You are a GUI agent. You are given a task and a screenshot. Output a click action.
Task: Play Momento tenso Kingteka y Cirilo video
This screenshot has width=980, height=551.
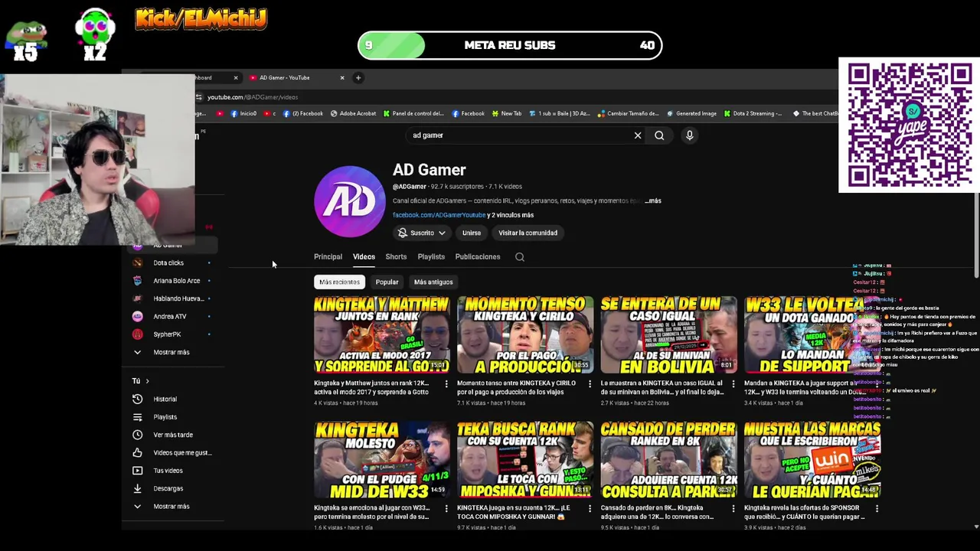(524, 335)
